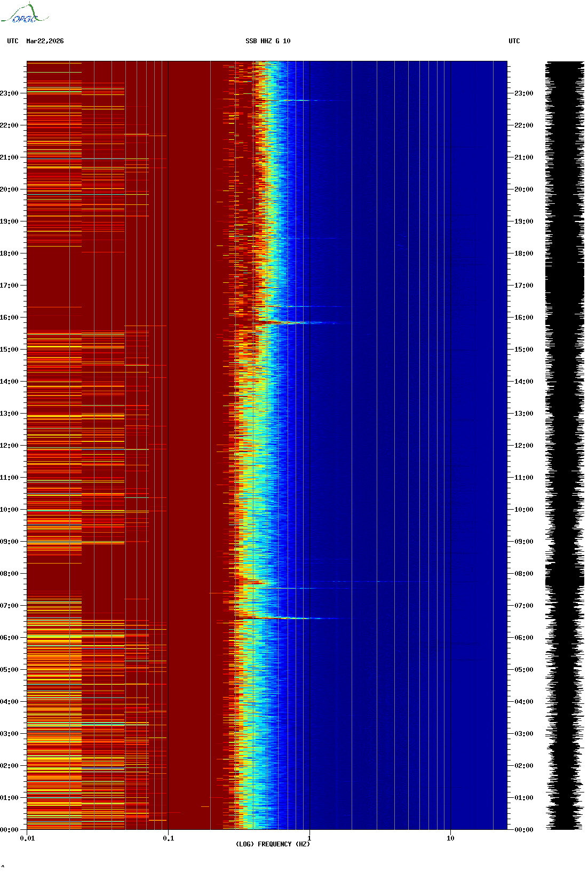The height and width of the screenshot is (872, 588).
Task: Click the 16:00 tick label on left axis
Action: (9, 318)
